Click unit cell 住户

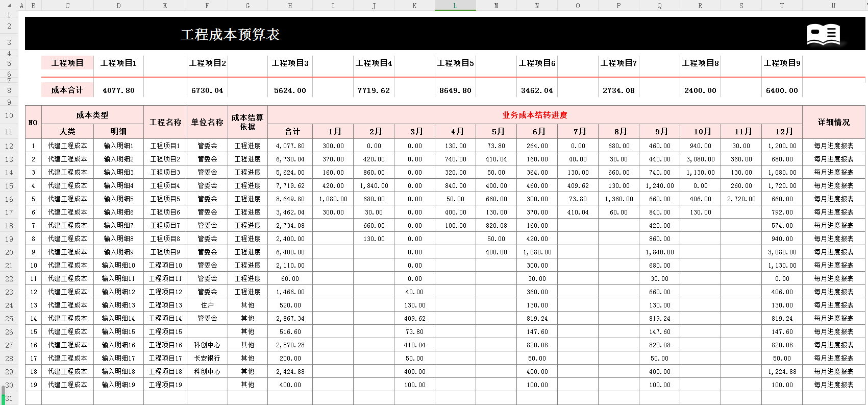click(207, 305)
